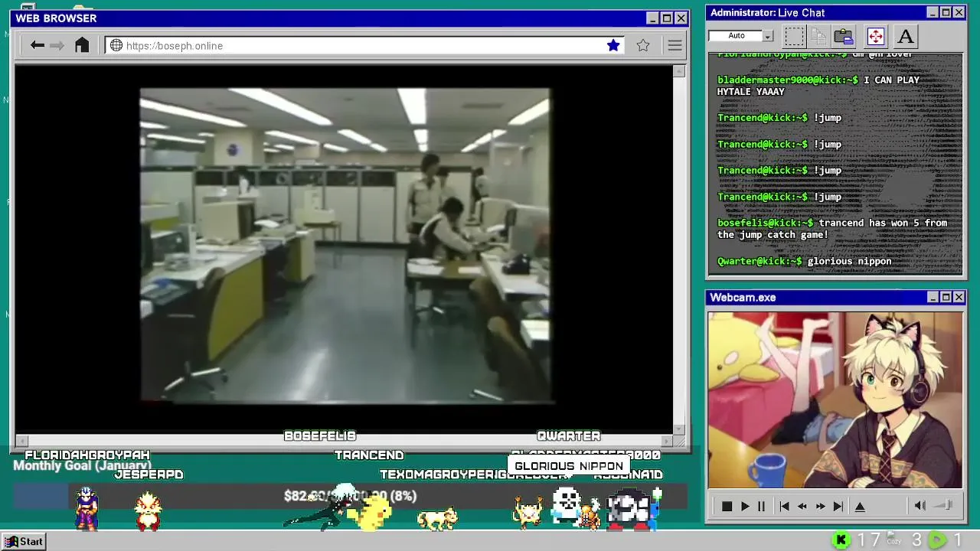Click the GLORIOUS NIPPON speech bubble
Viewport: 980px width, 551px height.
pyautogui.click(x=569, y=465)
